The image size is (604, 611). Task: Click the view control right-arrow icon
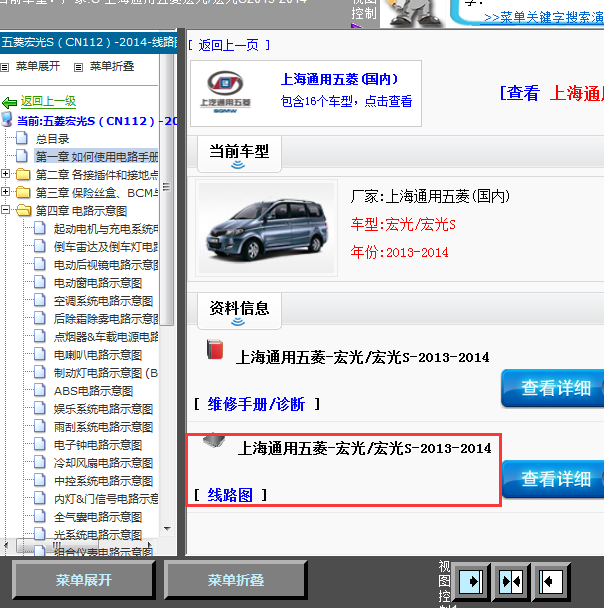[x=471, y=582]
